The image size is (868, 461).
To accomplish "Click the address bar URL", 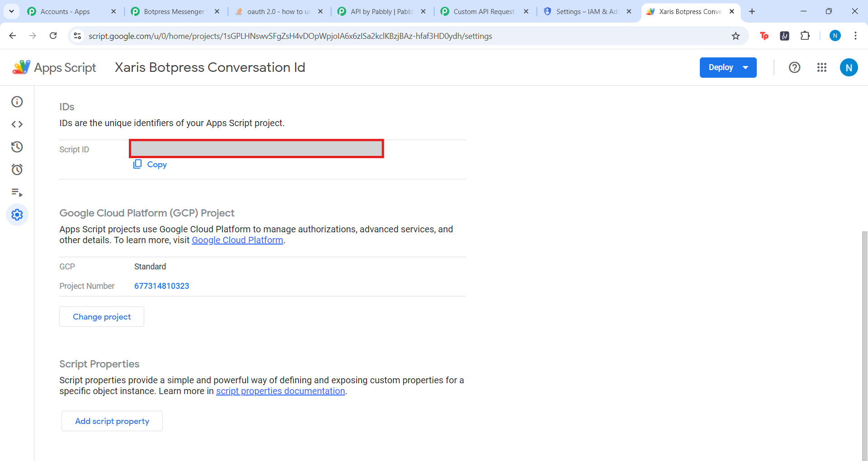I will point(290,36).
